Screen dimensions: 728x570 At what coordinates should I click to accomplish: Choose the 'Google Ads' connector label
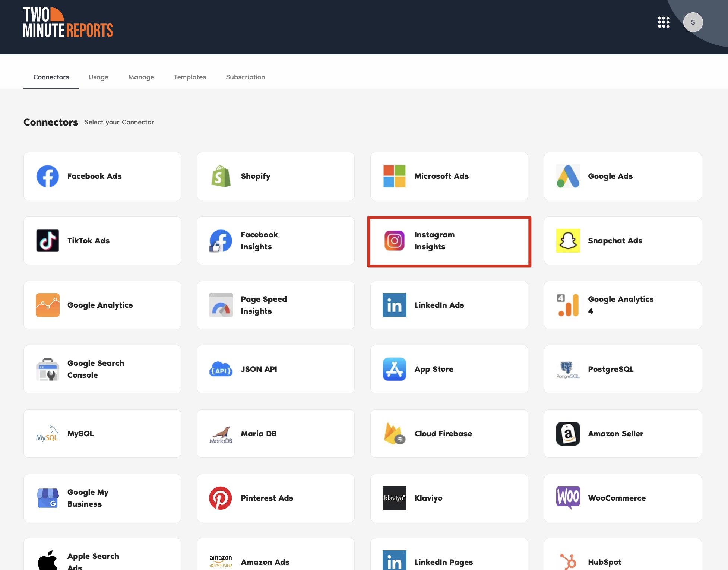pos(610,176)
